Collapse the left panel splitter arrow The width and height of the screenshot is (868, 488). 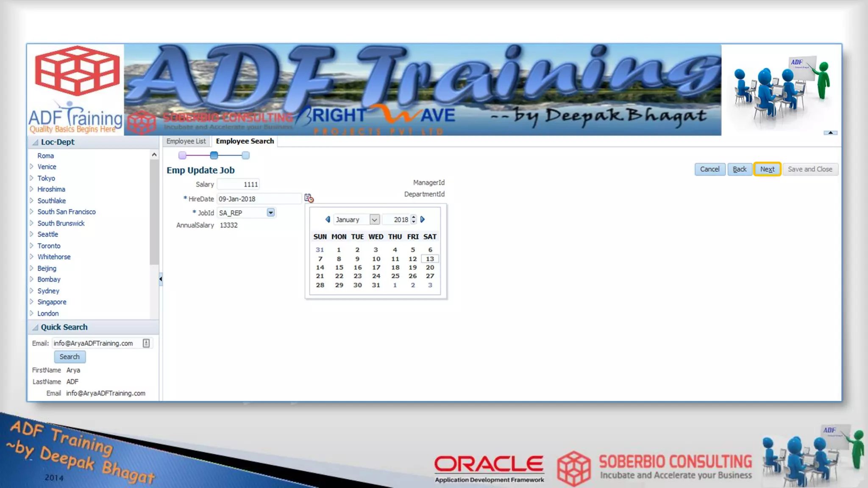pyautogui.click(x=161, y=279)
